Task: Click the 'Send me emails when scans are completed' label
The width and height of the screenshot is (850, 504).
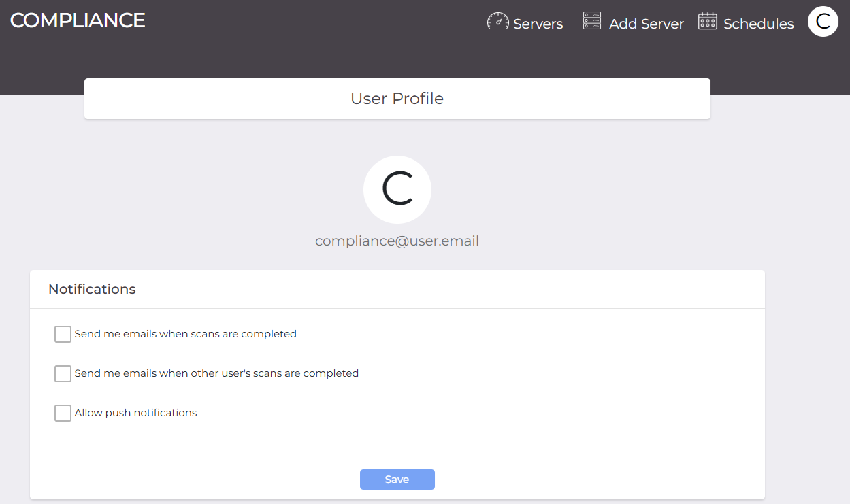Action: coord(185,334)
